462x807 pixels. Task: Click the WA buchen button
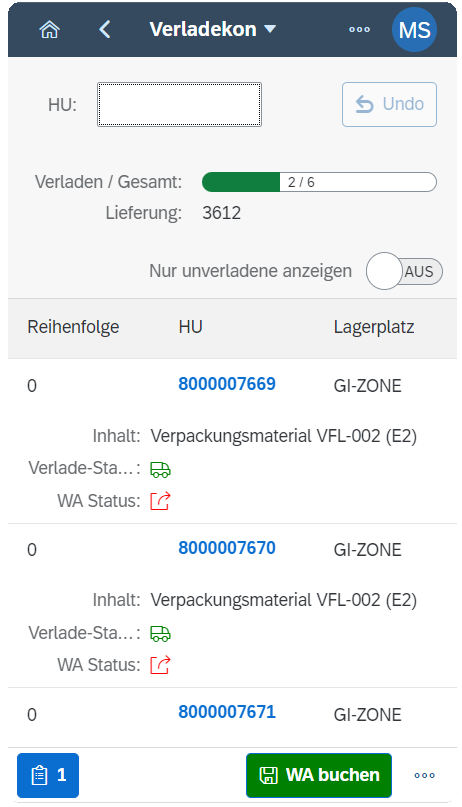click(x=319, y=775)
